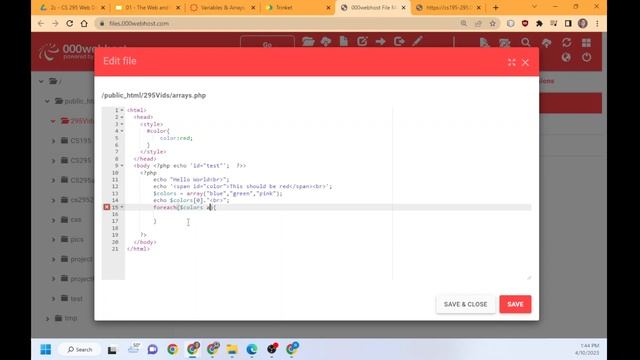Click the cloud upload icon near refresh
This screenshot has width=640, height=360.
(x=547, y=42)
